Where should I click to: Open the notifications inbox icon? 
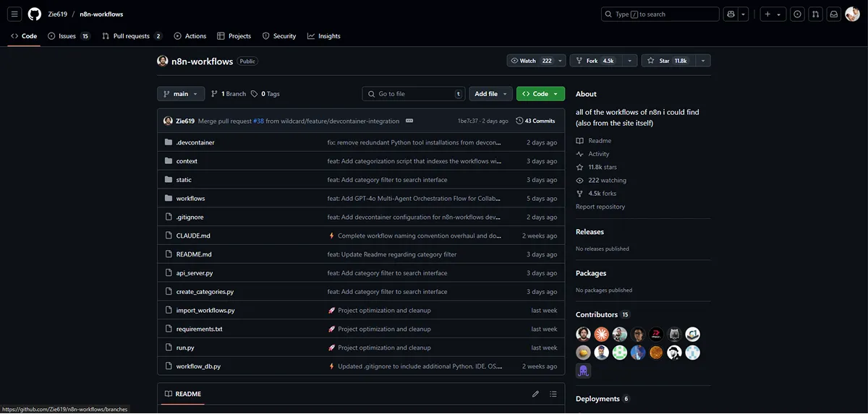[x=834, y=14]
